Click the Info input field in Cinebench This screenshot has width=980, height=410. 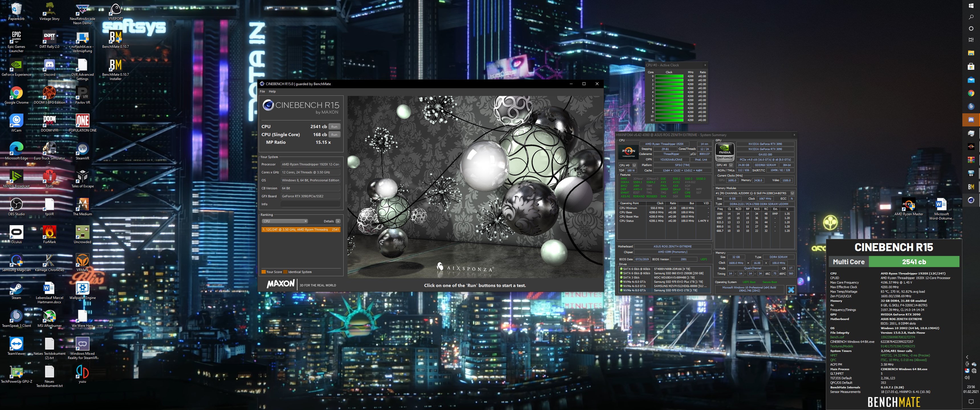pyautogui.click(x=311, y=204)
